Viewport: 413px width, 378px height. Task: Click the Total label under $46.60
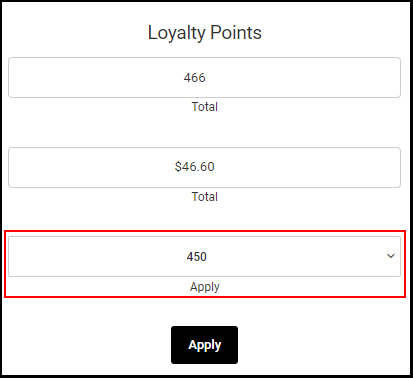tap(204, 197)
